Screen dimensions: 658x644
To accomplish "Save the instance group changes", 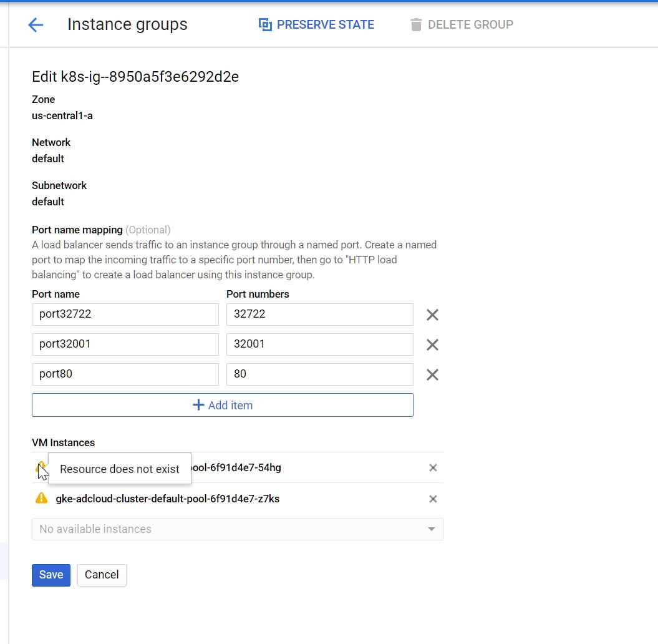I will click(x=51, y=575).
